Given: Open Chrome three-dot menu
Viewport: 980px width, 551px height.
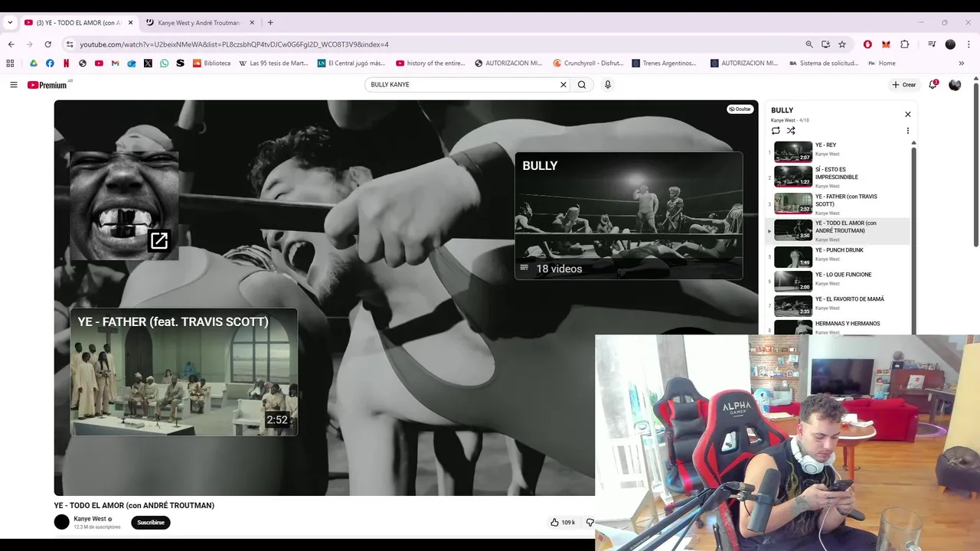Looking at the screenshot, I should [969, 44].
